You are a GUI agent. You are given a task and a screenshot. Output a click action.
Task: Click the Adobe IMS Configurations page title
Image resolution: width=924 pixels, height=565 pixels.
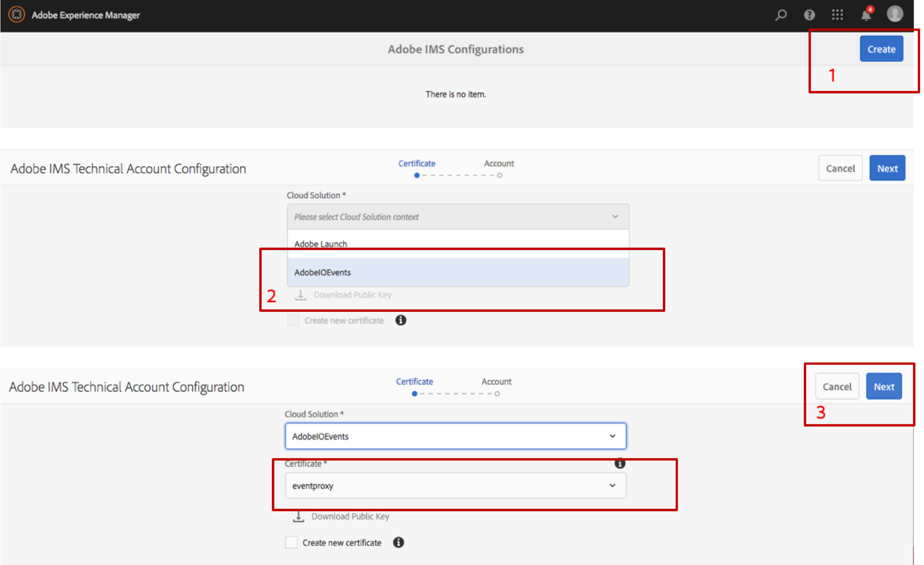pos(456,49)
